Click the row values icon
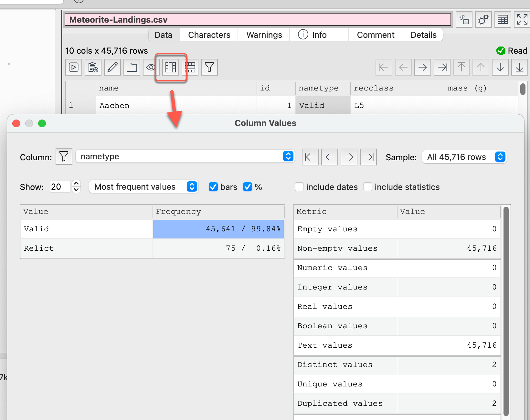The width and height of the screenshot is (530, 420). tap(190, 67)
